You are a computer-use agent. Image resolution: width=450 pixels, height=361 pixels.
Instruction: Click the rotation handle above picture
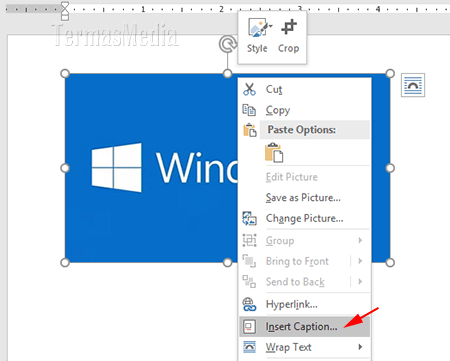[228, 44]
